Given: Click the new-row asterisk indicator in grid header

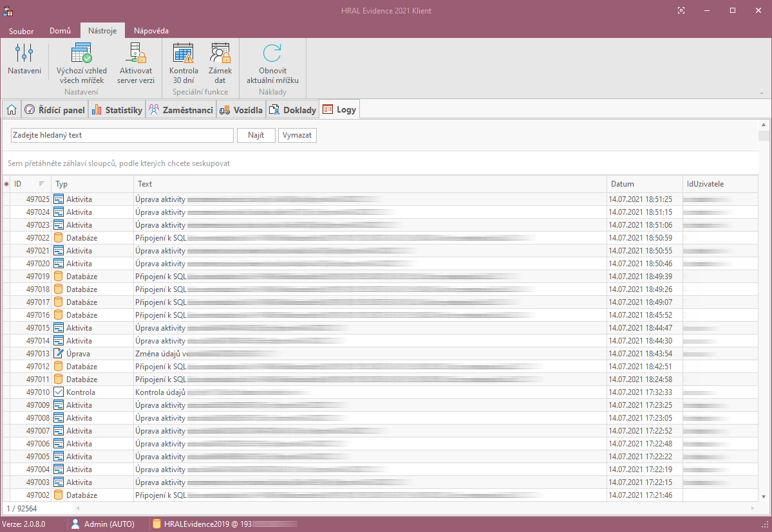Looking at the screenshot, I should tap(6, 184).
